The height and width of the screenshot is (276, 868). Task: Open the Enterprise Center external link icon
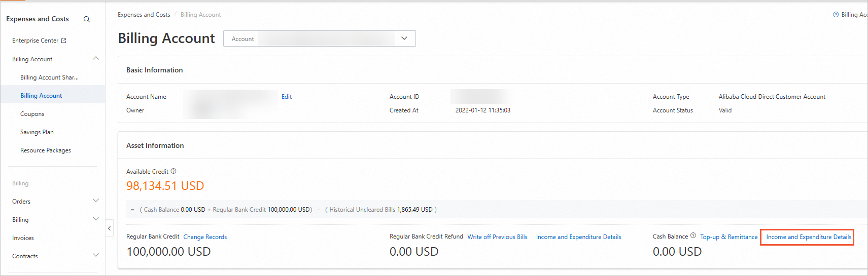(63, 41)
